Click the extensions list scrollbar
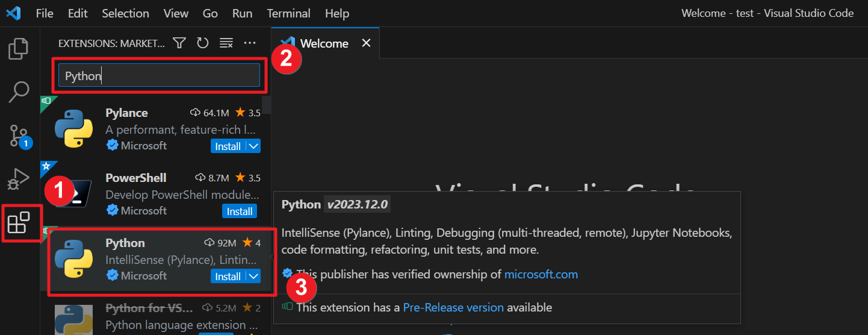The height and width of the screenshot is (335, 868). click(266, 104)
